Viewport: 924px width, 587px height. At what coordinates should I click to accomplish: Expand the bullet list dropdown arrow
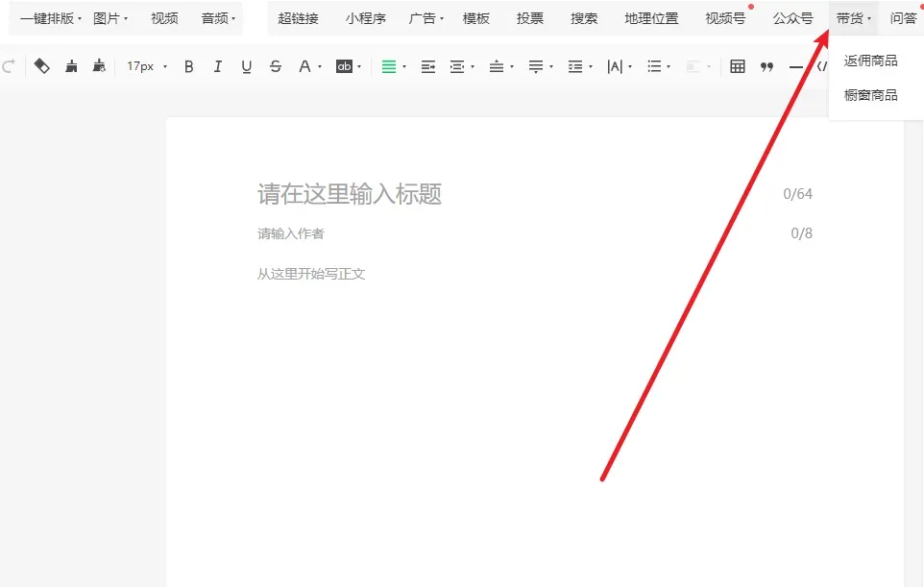(669, 66)
